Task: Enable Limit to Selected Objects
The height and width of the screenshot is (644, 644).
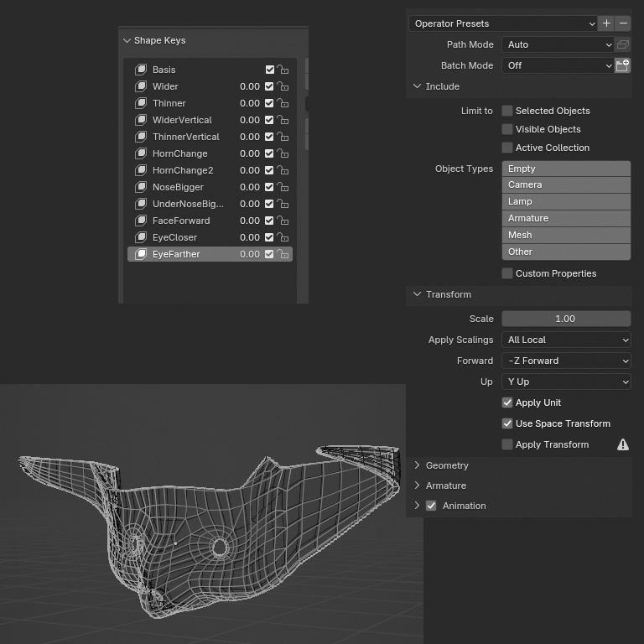Action: tap(507, 111)
